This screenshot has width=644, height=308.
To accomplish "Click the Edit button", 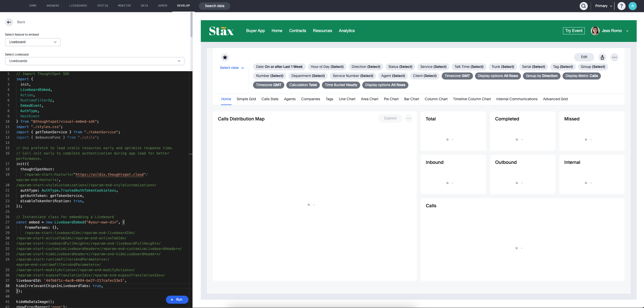I will (x=584, y=57).
